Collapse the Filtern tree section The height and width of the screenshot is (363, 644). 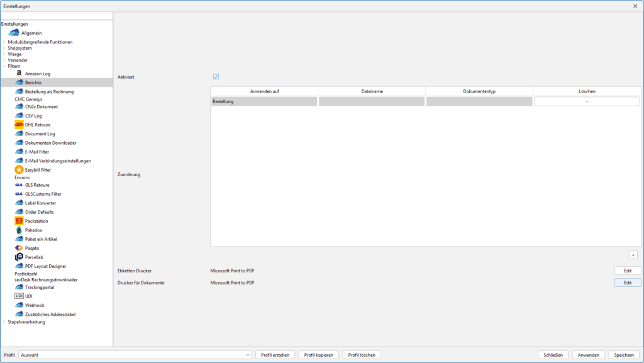4,66
